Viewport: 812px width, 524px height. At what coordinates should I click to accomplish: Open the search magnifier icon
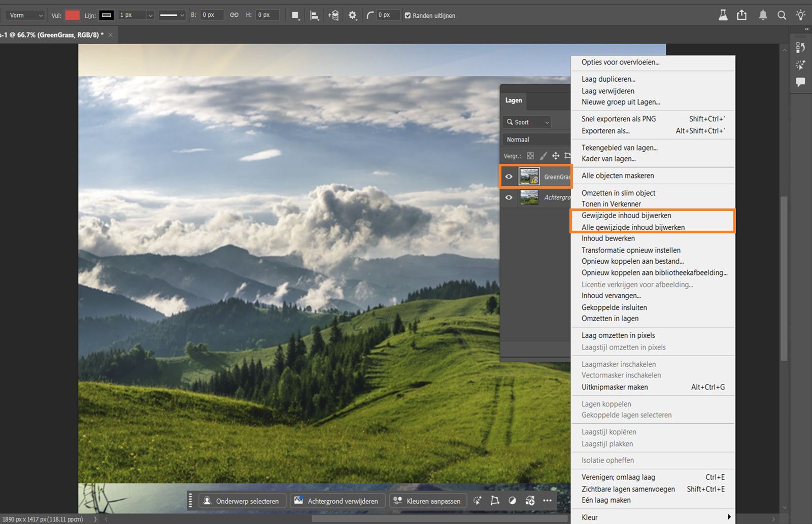click(x=782, y=15)
